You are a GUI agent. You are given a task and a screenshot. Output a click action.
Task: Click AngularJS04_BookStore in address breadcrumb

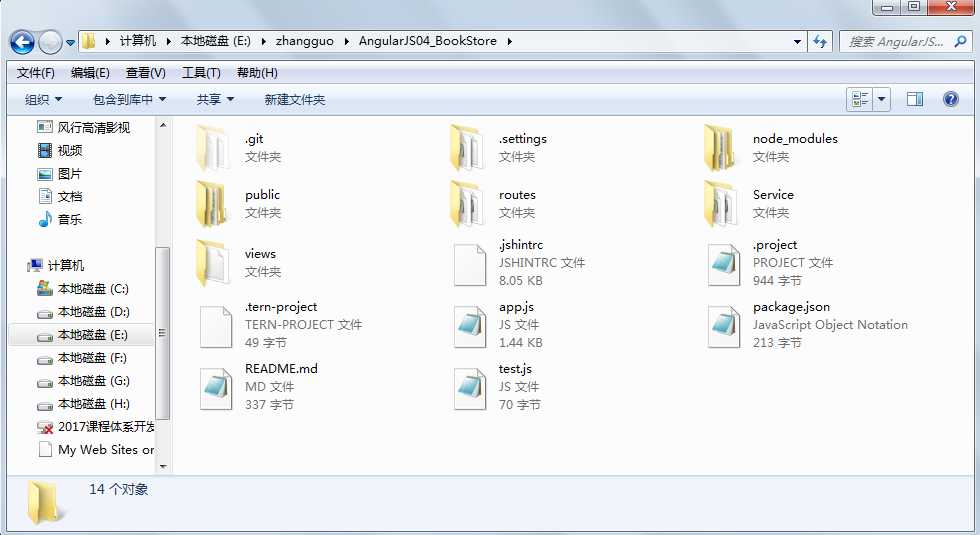pos(428,41)
